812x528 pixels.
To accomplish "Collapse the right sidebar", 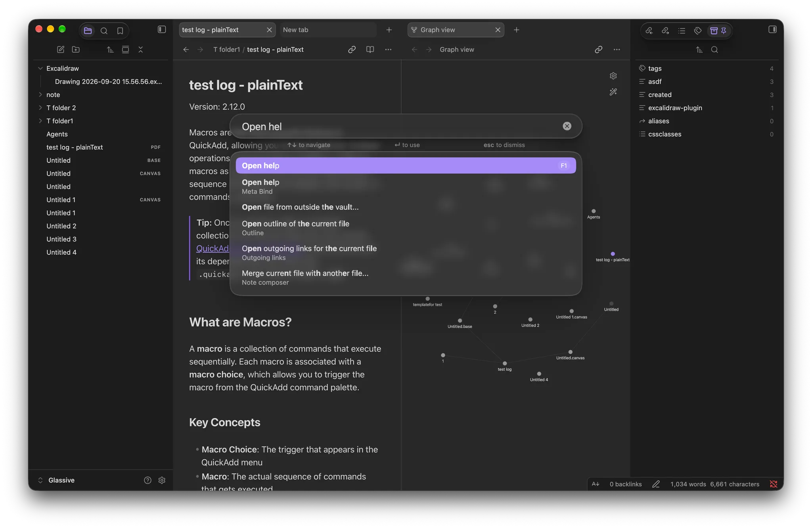I will (772, 29).
